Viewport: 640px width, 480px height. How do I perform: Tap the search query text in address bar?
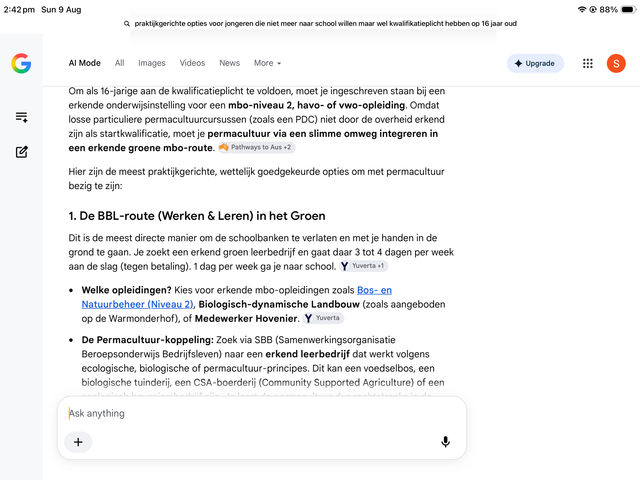325,24
